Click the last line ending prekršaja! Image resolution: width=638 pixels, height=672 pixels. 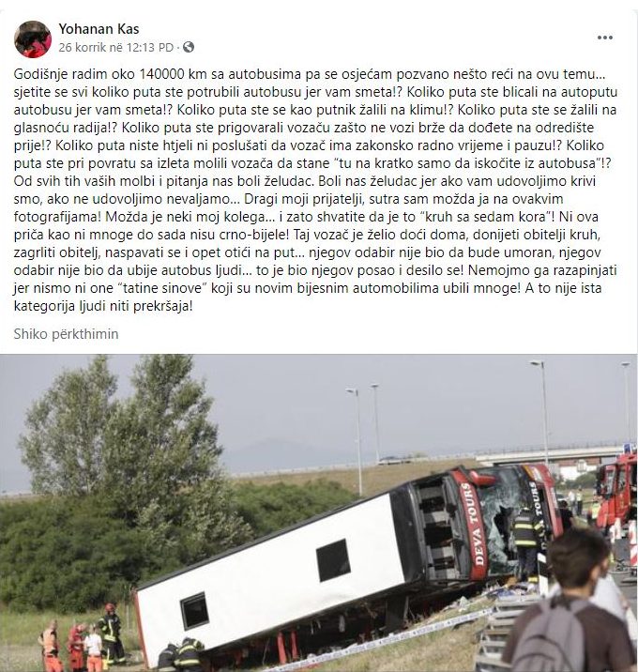coord(103,306)
